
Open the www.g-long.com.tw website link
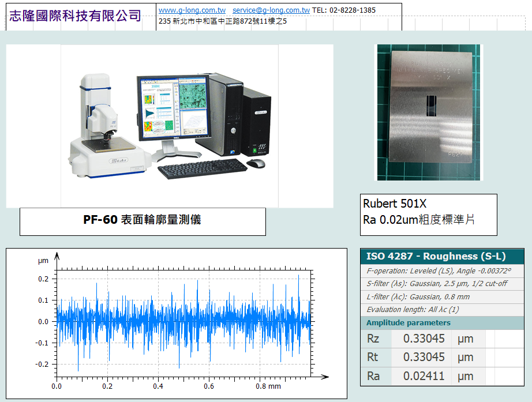[192, 10]
